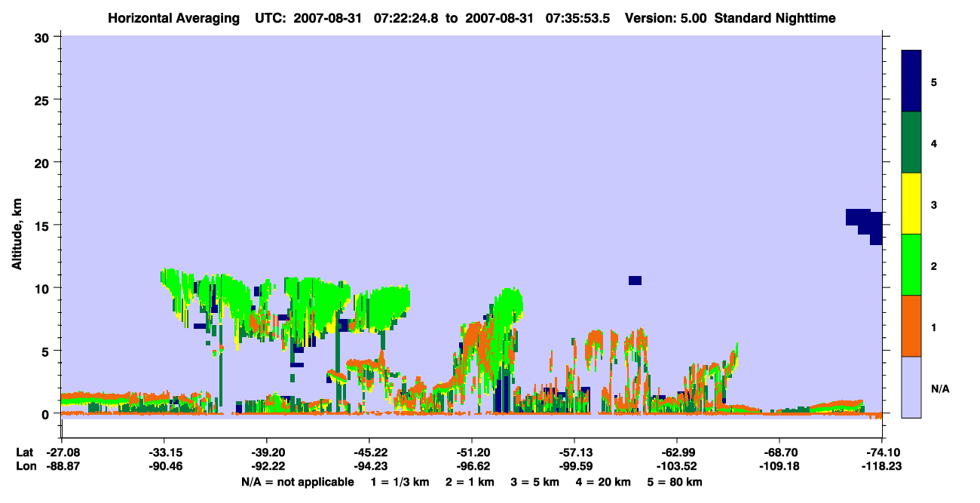Click the longitude value -118.23
The height and width of the screenshot is (503, 980).
882,467
